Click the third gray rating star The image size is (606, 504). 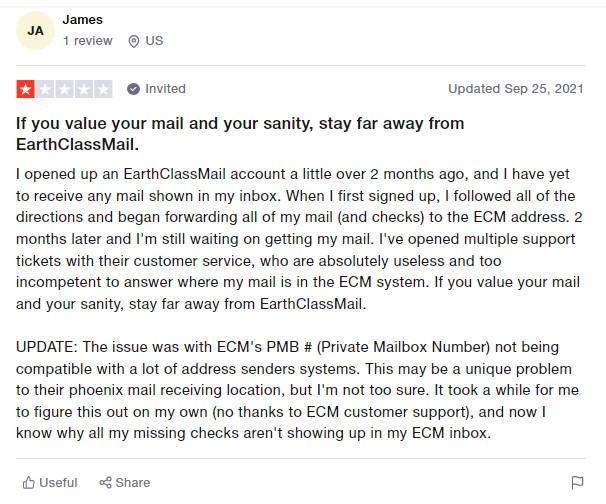65,89
